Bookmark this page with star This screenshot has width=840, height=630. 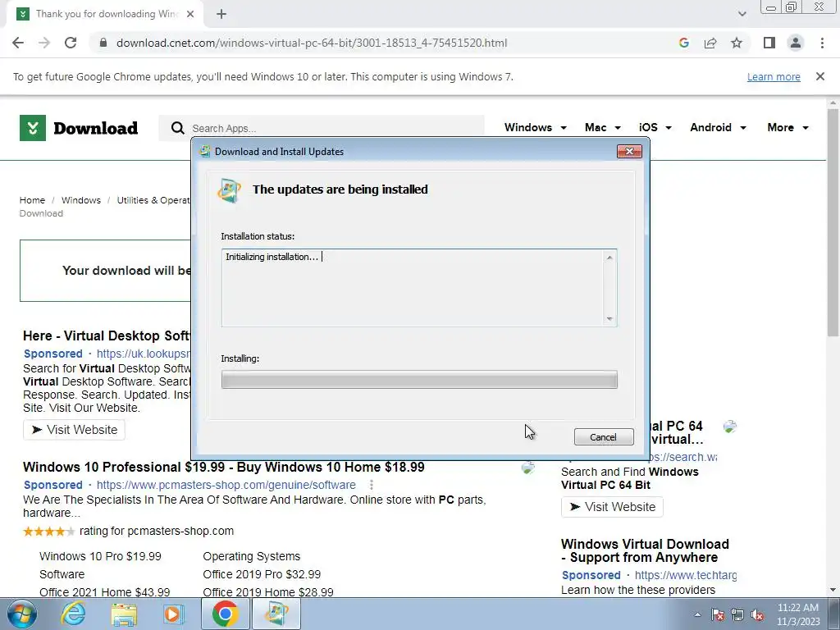(x=737, y=43)
